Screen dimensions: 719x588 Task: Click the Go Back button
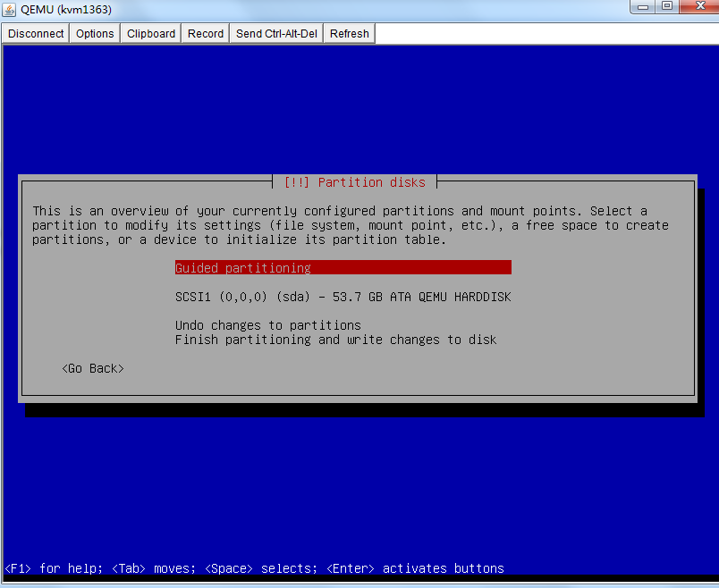tap(93, 368)
